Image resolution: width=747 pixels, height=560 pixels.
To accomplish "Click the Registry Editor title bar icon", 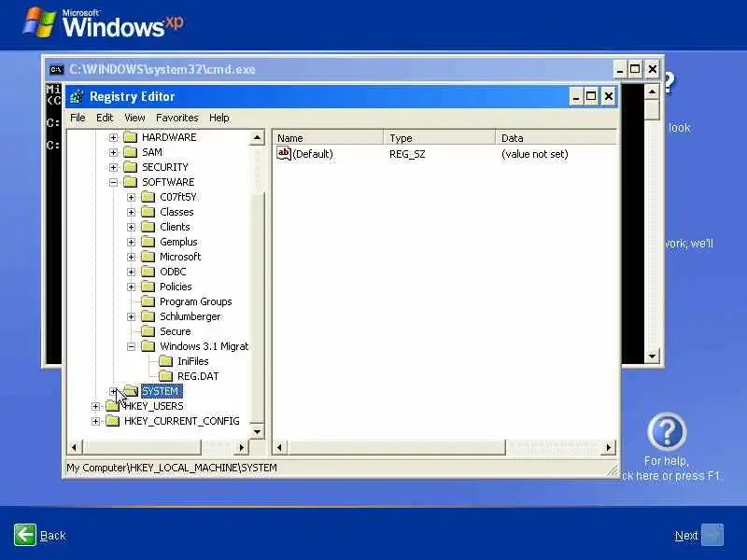I will 77,97.
